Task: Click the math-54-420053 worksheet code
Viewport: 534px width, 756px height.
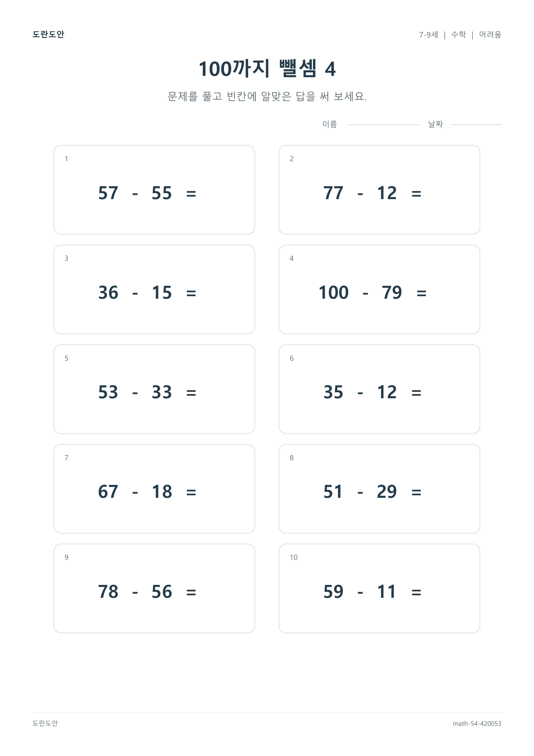Action: click(477, 724)
